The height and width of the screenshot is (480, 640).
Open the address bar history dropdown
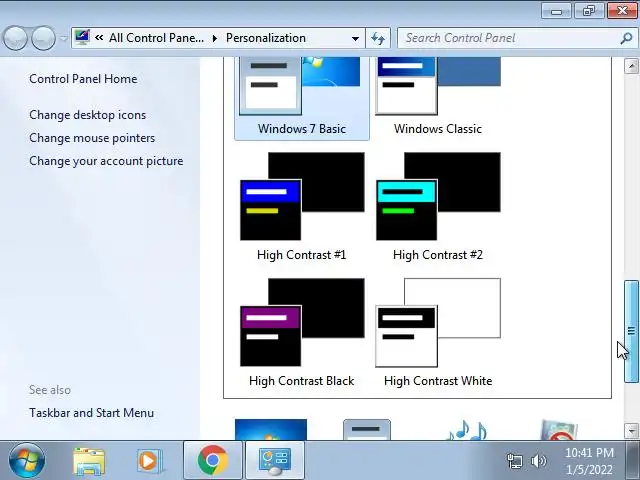pyautogui.click(x=356, y=38)
